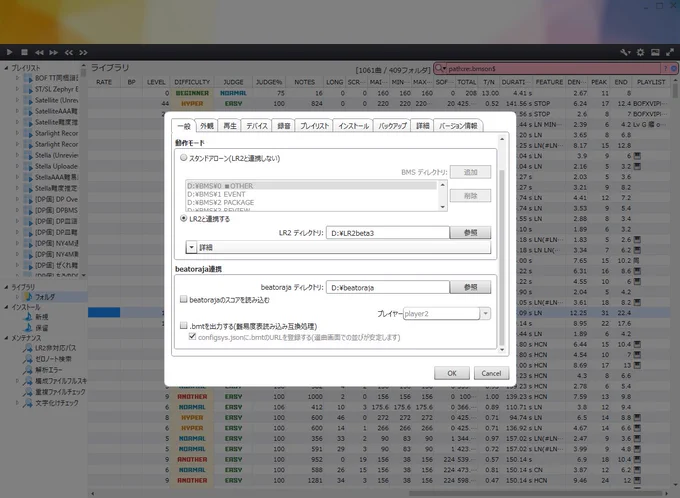Collapse the インストール tree section
The height and width of the screenshot is (498, 680).
tap(6, 307)
